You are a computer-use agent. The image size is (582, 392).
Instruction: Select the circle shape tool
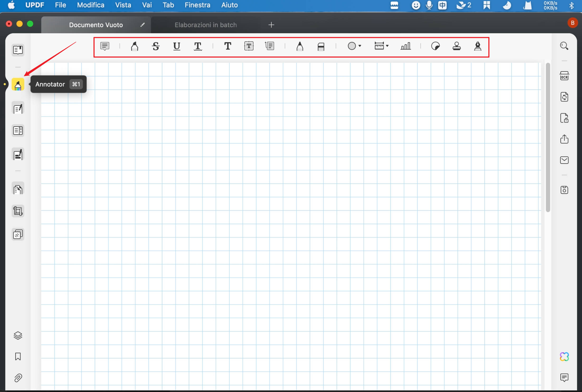(x=352, y=46)
